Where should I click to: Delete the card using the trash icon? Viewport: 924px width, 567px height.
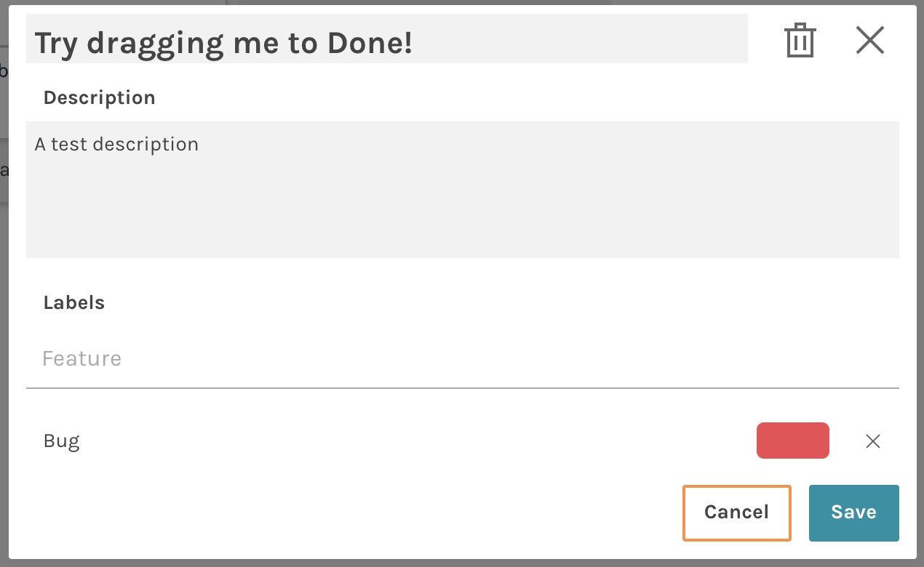click(800, 40)
